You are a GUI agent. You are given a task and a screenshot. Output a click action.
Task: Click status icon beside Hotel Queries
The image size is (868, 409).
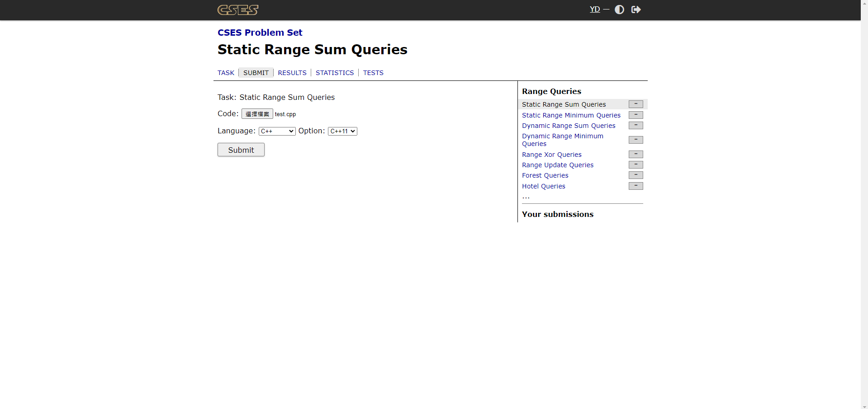(x=636, y=186)
